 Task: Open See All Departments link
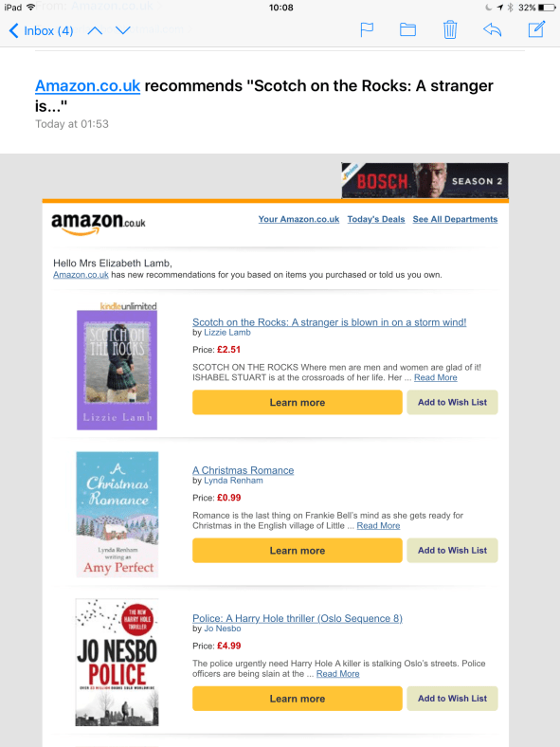[x=455, y=219]
